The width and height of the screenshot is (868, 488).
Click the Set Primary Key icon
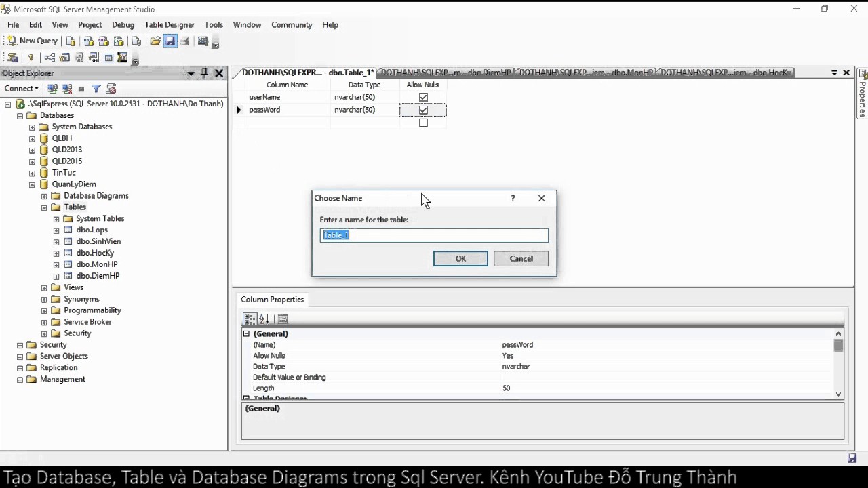click(x=31, y=58)
